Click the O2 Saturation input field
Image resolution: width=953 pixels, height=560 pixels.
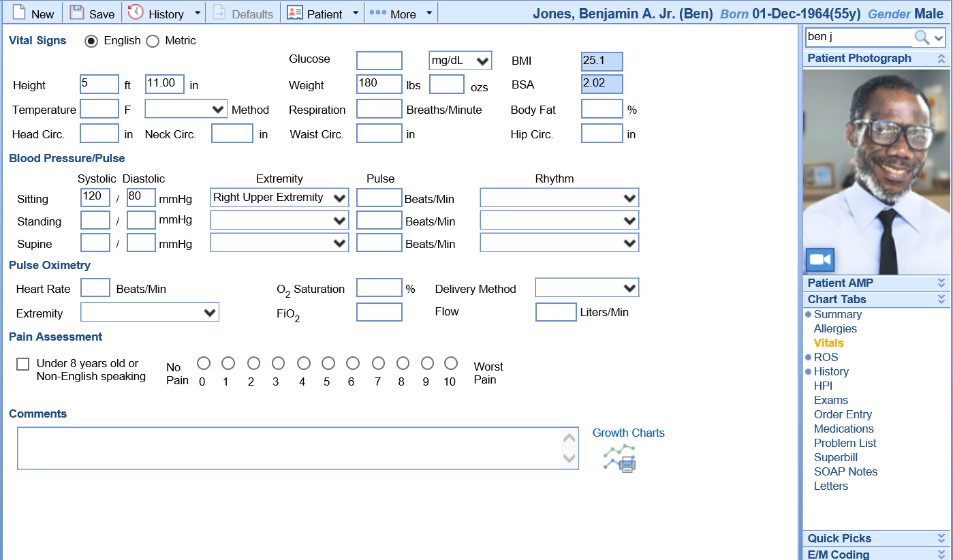tap(379, 287)
